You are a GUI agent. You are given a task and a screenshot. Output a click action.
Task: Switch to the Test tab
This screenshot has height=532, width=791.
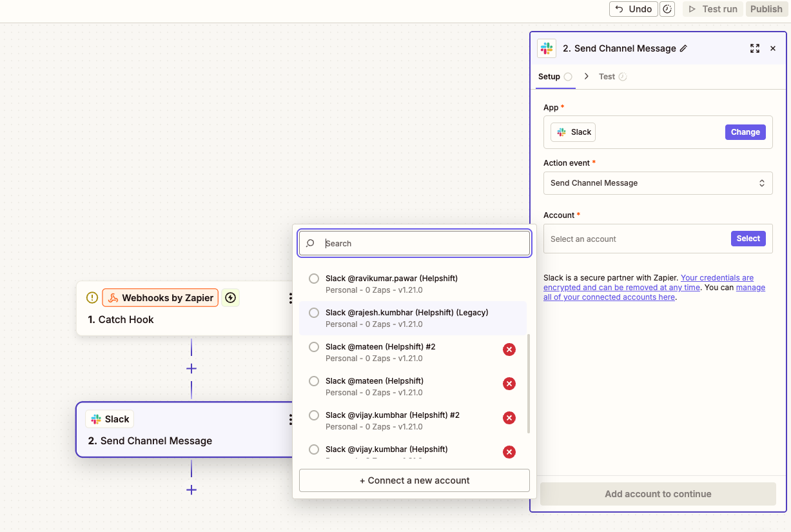[x=607, y=76]
